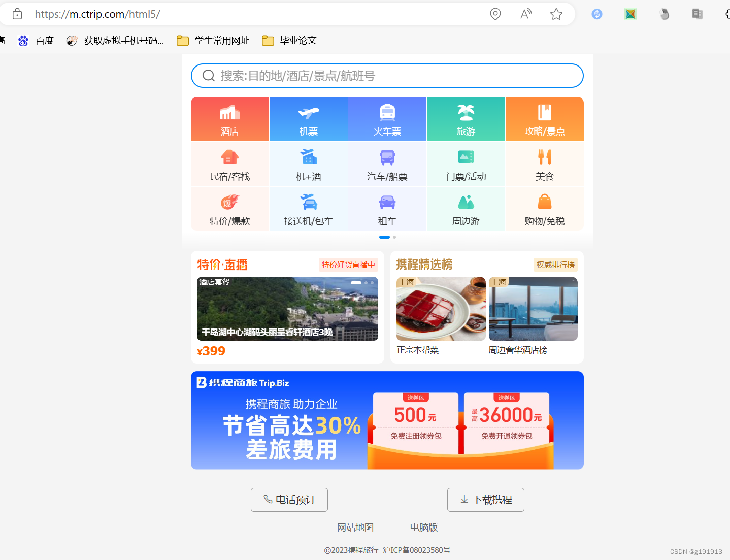Focus the destination/hotel search field
The image size is (730, 560).
(387, 76)
